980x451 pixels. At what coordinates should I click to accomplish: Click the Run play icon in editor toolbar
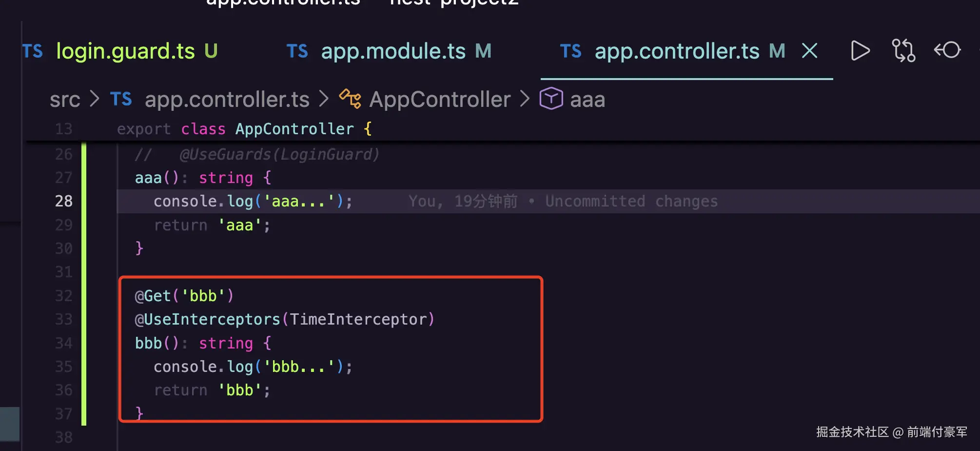click(x=860, y=51)
